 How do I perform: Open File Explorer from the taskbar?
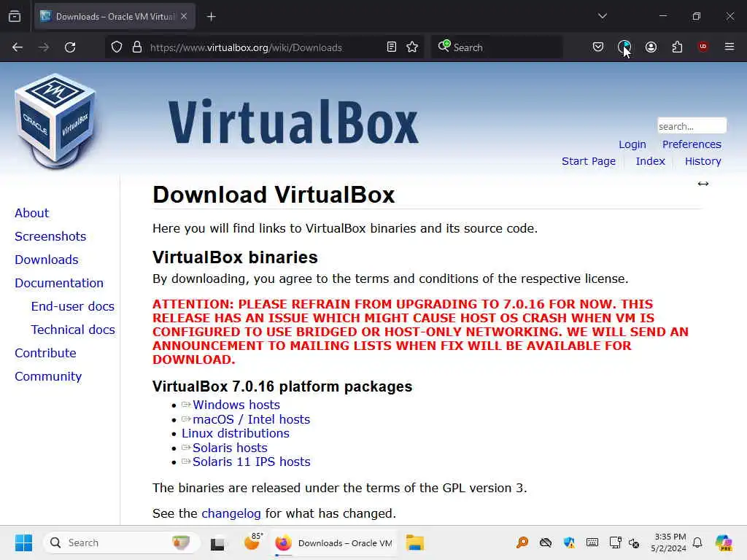click(414, 542)
